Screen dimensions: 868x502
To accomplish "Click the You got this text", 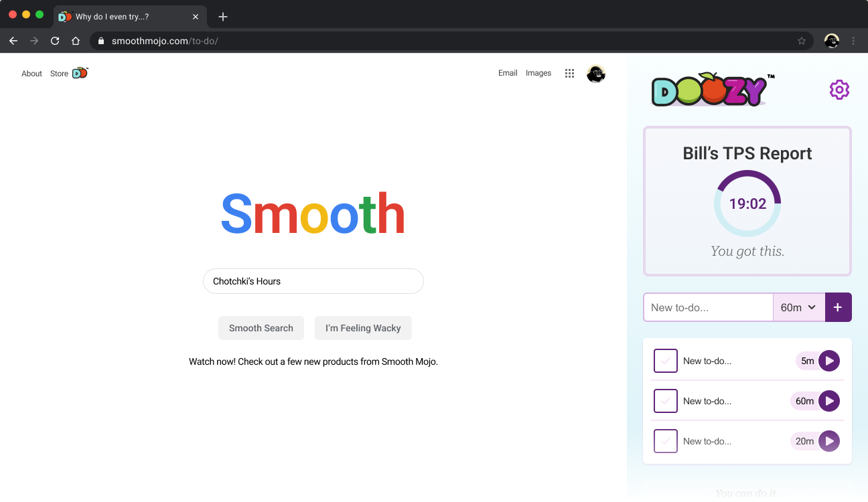I will coord(747,252).
